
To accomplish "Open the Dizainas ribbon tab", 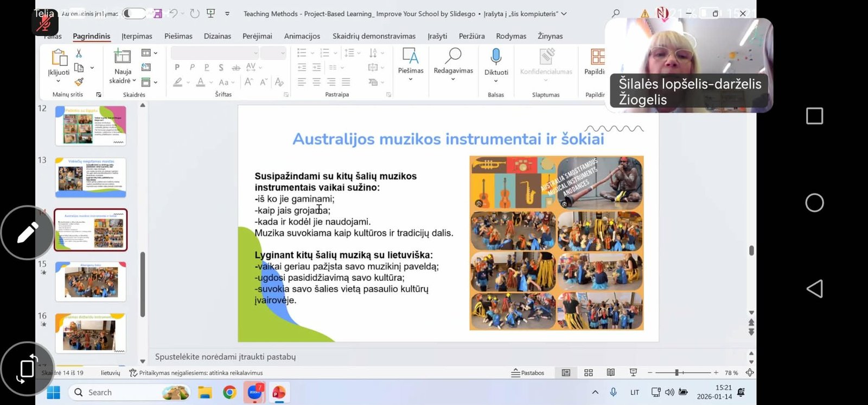I will tap(217, 36).
